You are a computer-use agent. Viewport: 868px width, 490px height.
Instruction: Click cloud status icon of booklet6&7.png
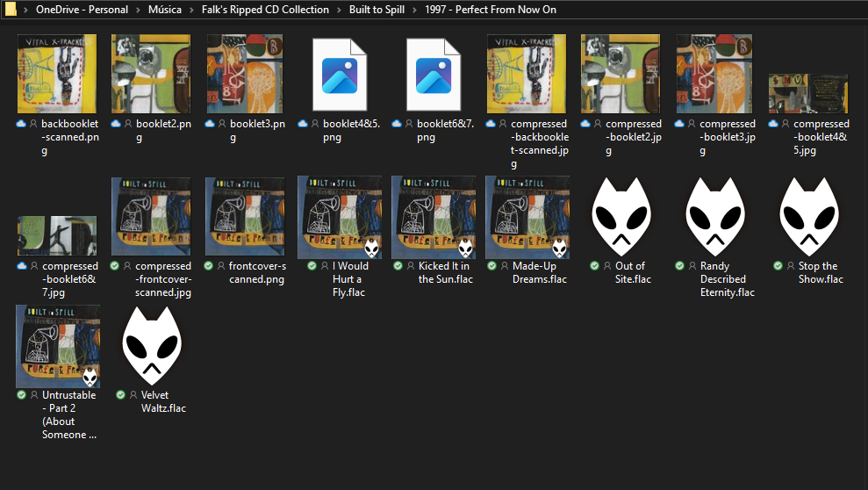[x=397, y=124]
